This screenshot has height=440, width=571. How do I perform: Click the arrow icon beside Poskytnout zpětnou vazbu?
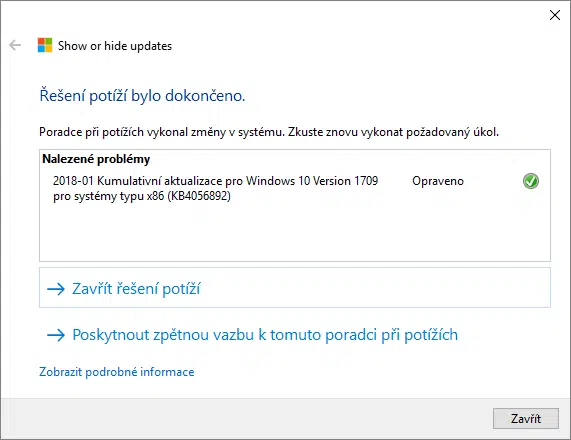56,335
